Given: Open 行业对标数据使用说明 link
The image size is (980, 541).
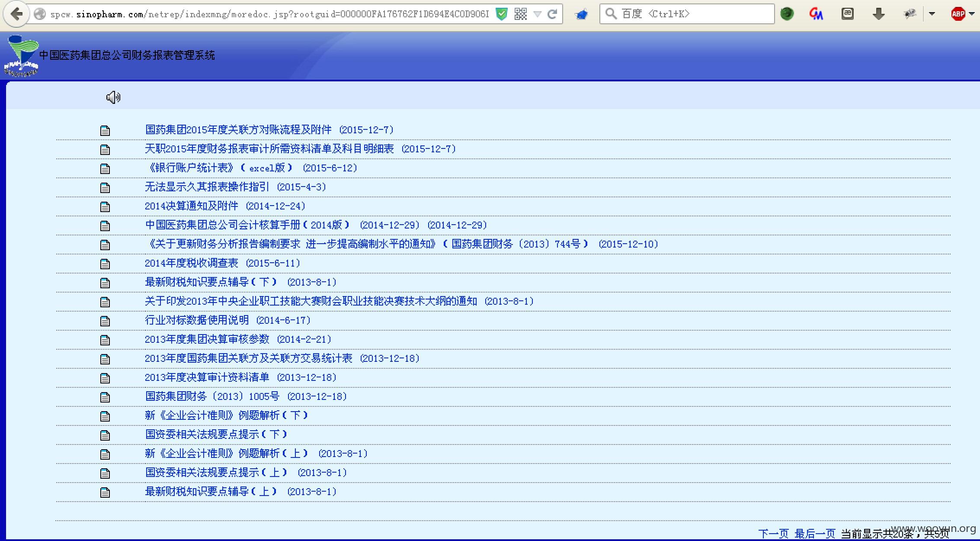Looking at the screenshot, I should tap(228, 320).
